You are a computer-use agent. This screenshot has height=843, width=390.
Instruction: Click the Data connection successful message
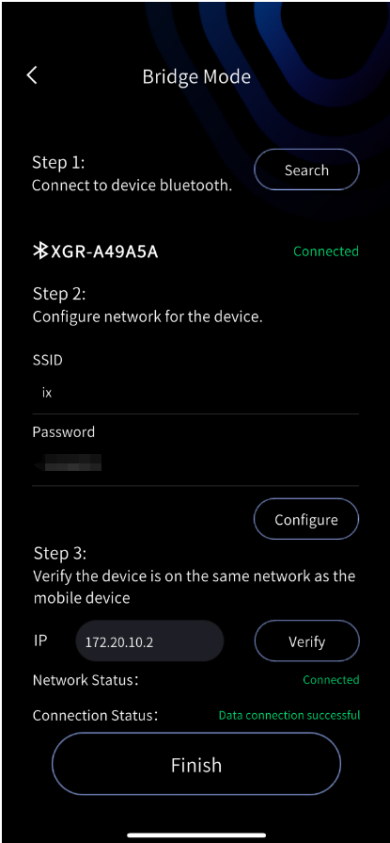tap(289, 716)
